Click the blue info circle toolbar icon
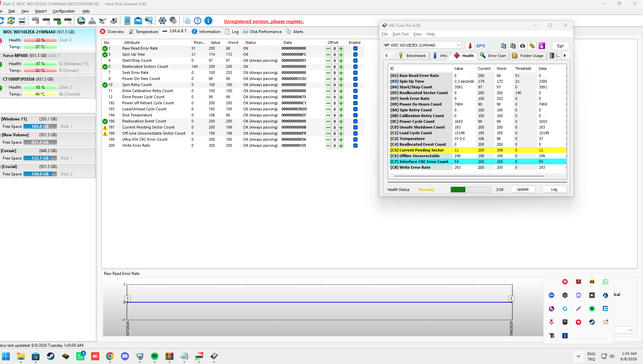Viewport: 643px width, 364px height. [208, 21]
